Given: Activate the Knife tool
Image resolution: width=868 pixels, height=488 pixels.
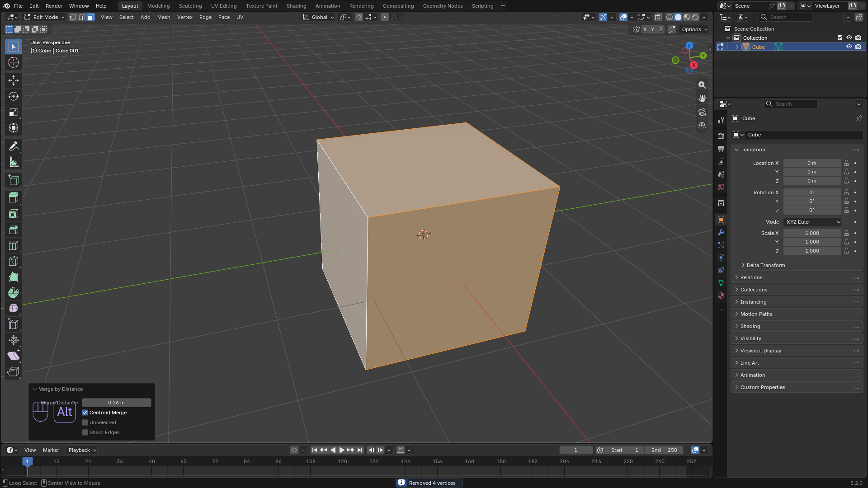Looking at the screenshot, I should (x=14, y=261).
